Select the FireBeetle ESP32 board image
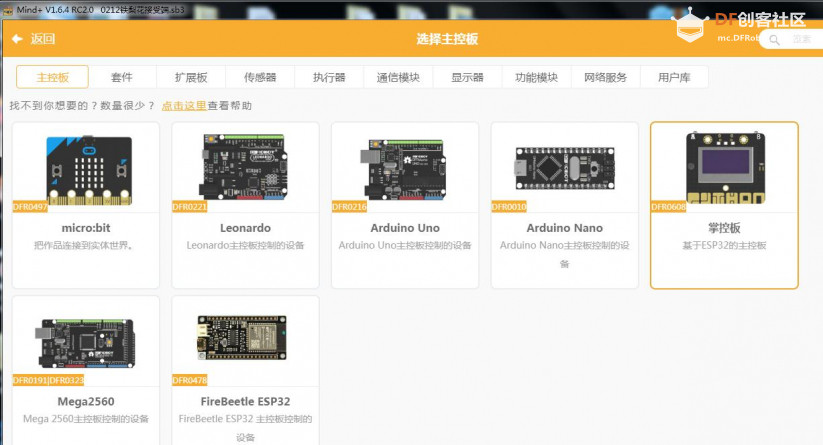 242,337
